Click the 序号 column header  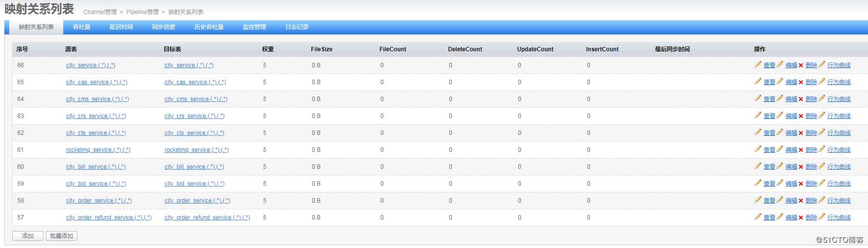pos(22,49)
